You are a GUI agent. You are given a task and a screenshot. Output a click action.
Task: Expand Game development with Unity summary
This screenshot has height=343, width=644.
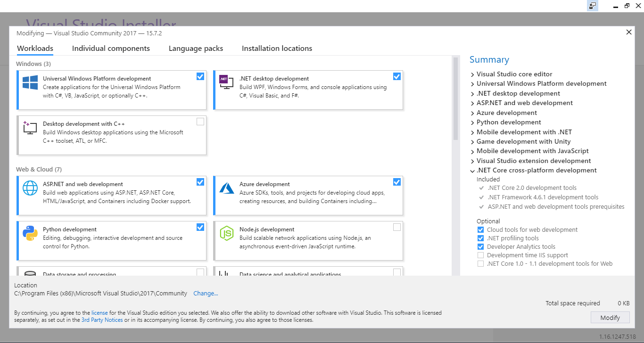[472, 142]
